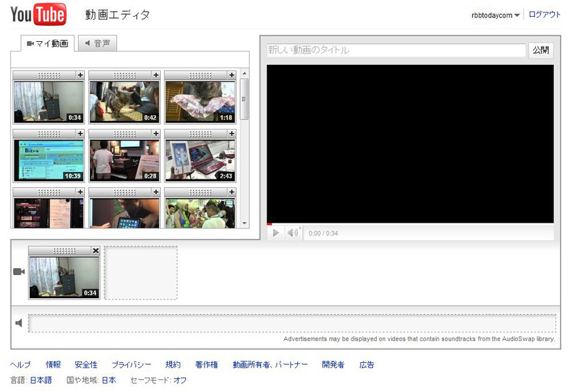Click the empty dashed video slot in timeline
575x392 pixels.
141,273
